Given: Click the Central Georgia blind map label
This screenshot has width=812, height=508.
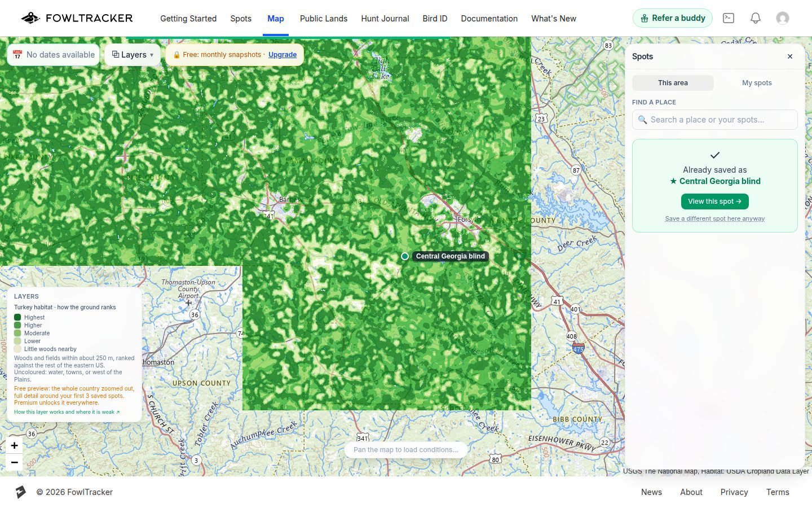Looking at the screenshot, I should (x=451, y=256).
